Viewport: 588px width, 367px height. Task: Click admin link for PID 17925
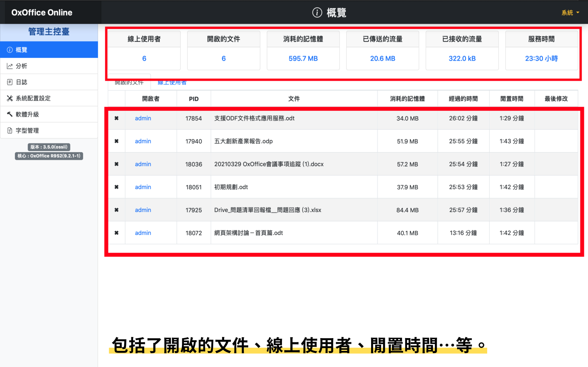(x=143, y=210)
